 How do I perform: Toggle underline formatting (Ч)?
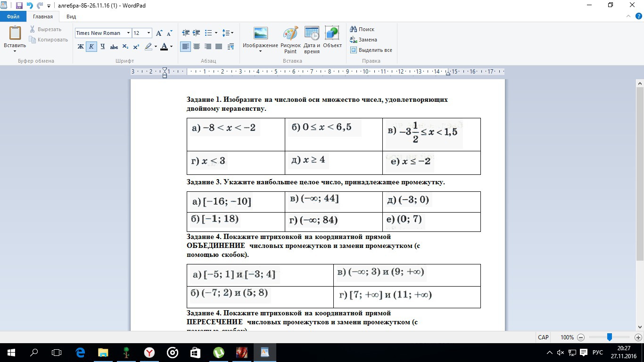coord(102,47)
